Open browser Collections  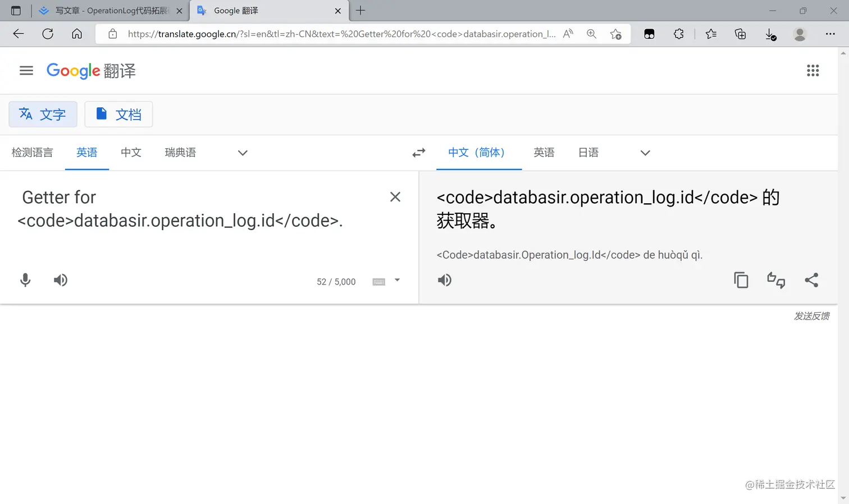[x=741, y=34]
